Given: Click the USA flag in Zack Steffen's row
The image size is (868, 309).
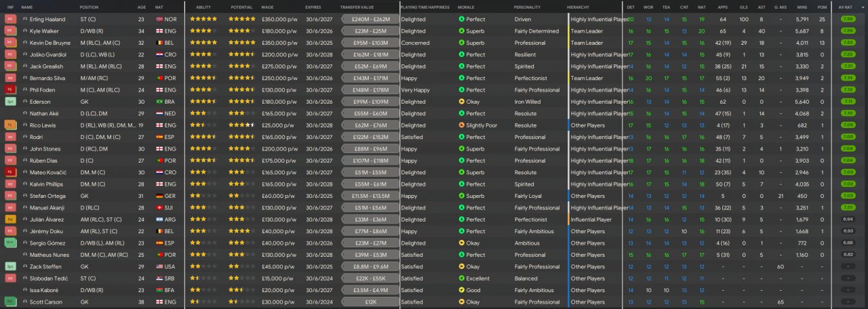Looking at the screenshot, I should pyautogui.click(x=159, y=267).
